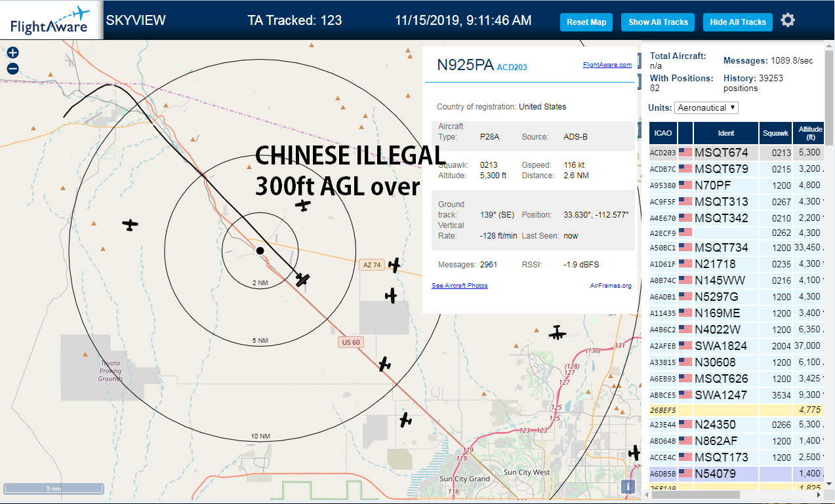The image size is (835, 504).
Task: Sort table by Altitude (ft) column header
Action: point(810,133)
